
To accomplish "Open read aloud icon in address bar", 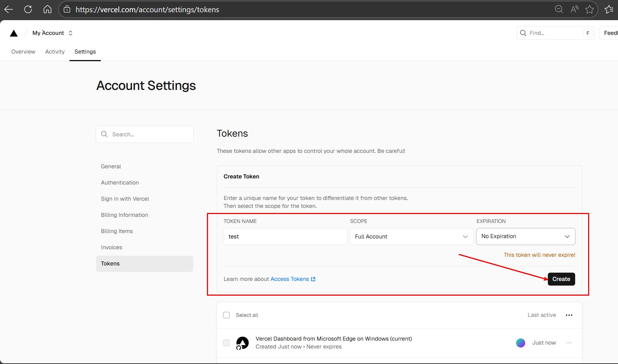I will tap(574, 9).
